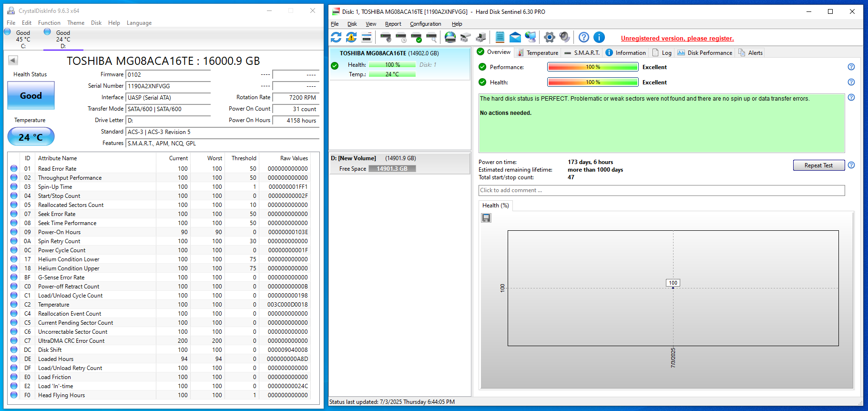Open the Log tab
The image size is (868, 411).
coord(662,52)
